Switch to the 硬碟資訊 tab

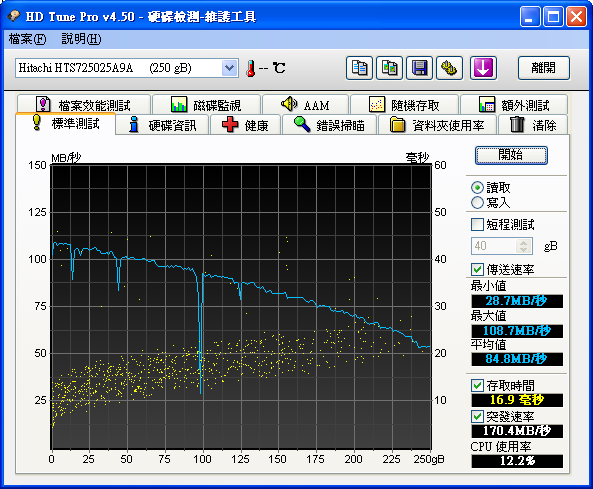click(162, 125)
